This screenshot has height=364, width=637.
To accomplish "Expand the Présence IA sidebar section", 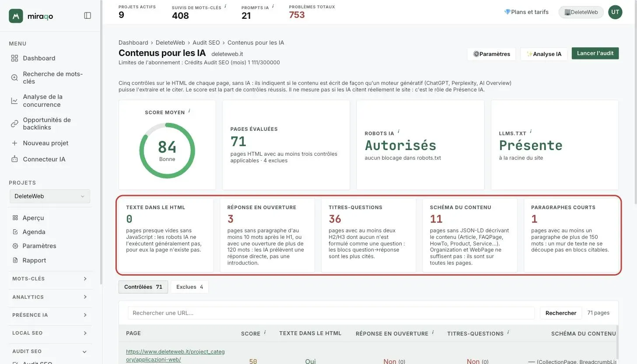I will (50, 315).
